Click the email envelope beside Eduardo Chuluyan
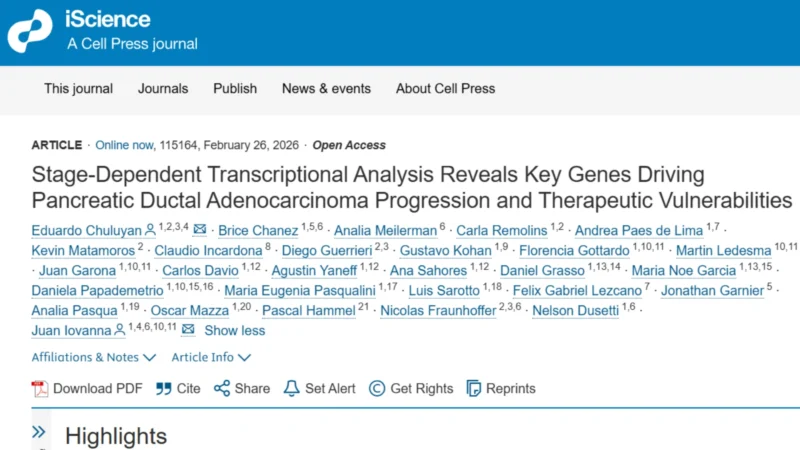This screenshot has height=450, width=800. 200,230
